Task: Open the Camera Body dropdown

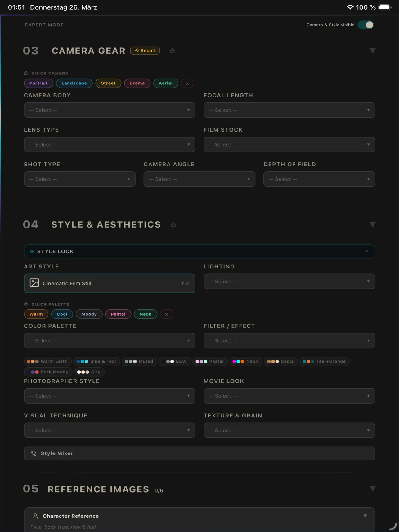Action: click(x=110, y=110)
